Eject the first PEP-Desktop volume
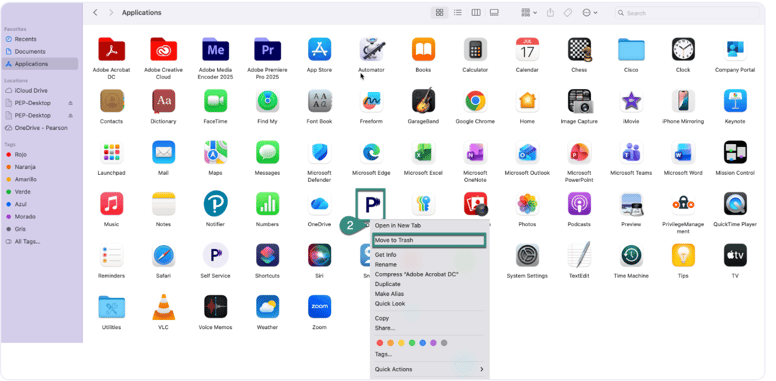 pos(70,103)
